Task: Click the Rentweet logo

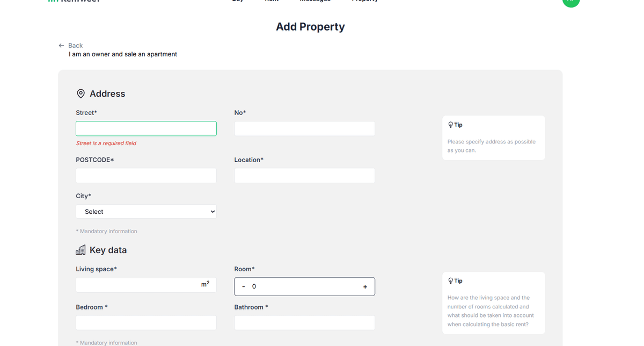Action: coord(74,2)
